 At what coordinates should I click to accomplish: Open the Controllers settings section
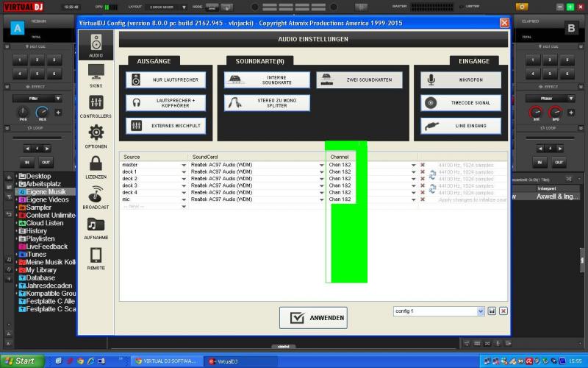point(96,106)
